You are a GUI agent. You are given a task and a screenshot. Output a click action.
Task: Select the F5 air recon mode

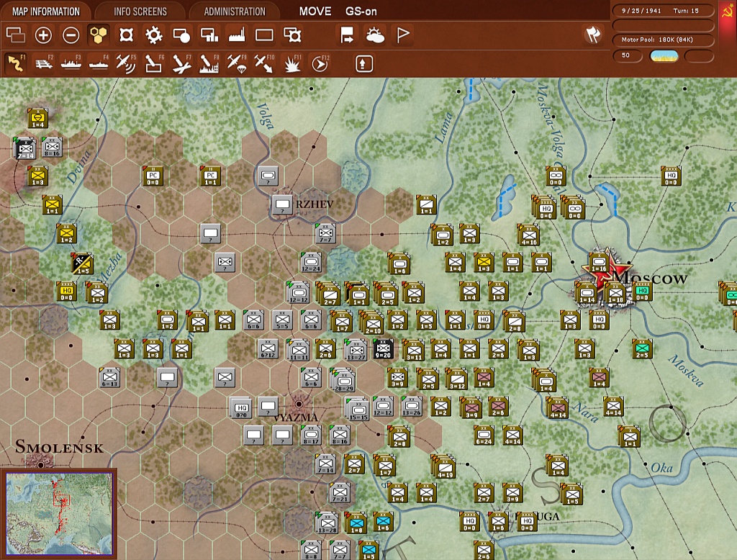coord(126,63)
